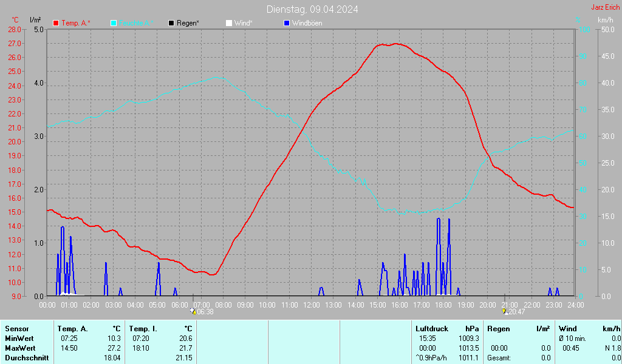The image size is (622, 364).
Task: Click the date title Dienstag, 09.04.2024
Action: 312,9
